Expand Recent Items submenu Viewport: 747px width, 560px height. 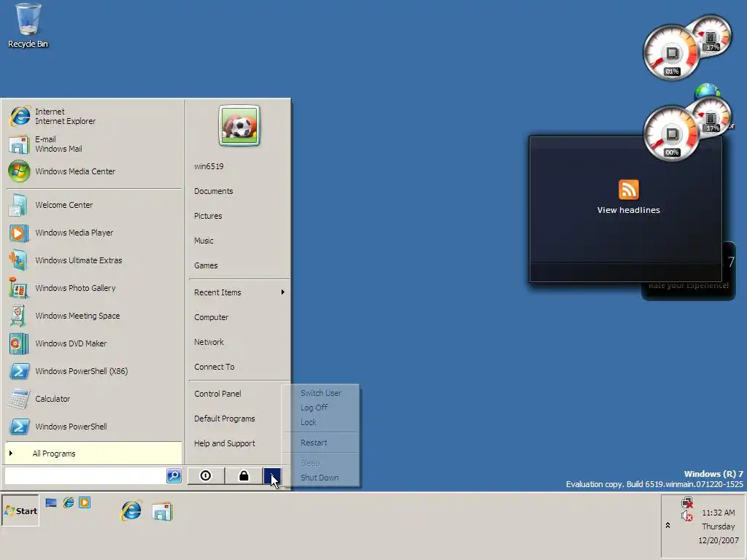pos(239,292)
